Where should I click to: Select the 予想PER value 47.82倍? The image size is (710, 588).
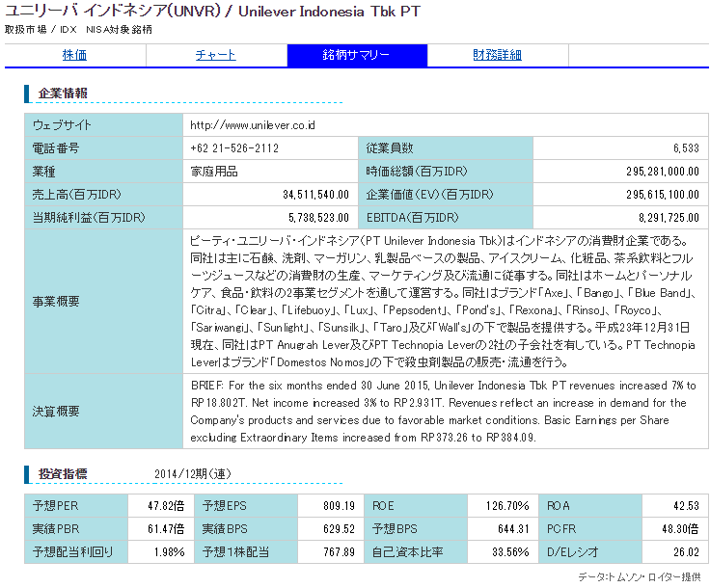[166, 506]
